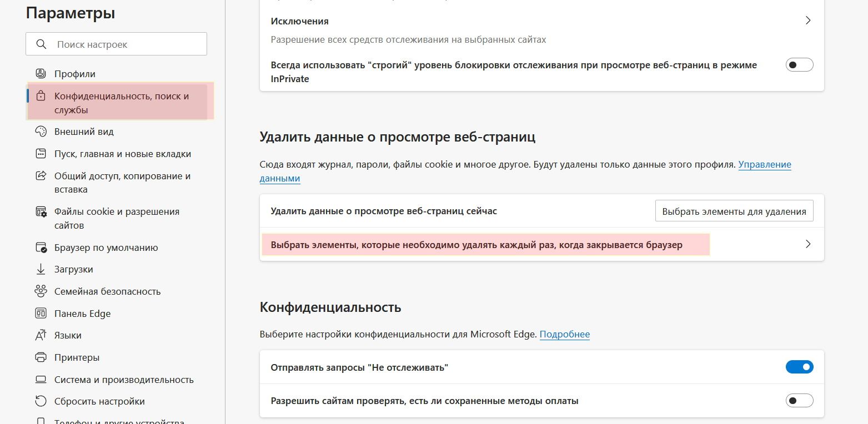Click Удалить данные о просмотре веб-страниц сейчас text

click(x=384, y=211)
